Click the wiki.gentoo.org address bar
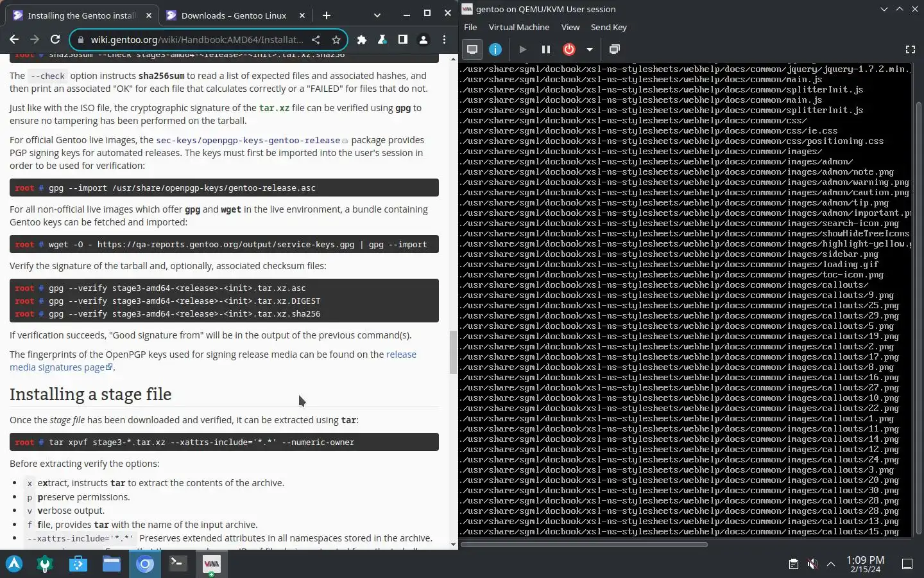Viewport: 924px width, 578px height. [197, 40]
